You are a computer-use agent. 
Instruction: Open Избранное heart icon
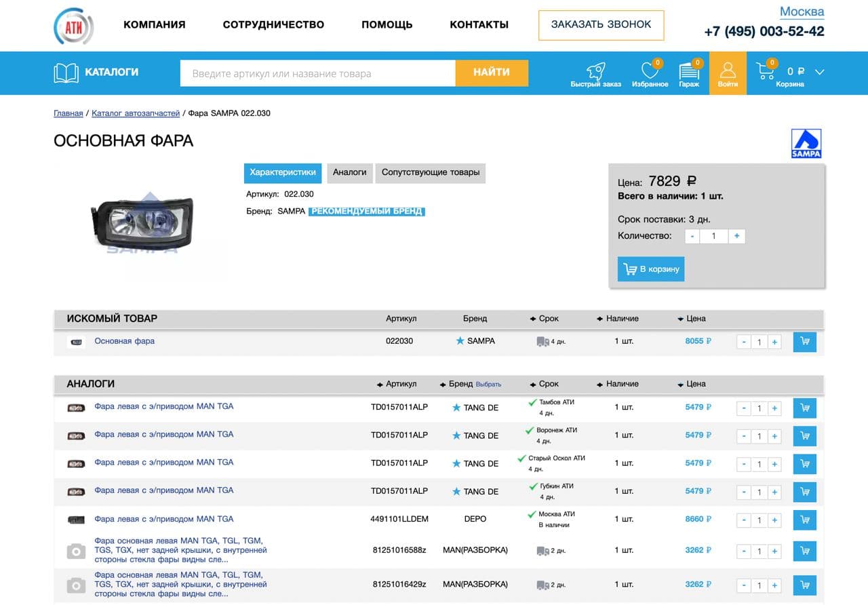(x=649, y=70)
